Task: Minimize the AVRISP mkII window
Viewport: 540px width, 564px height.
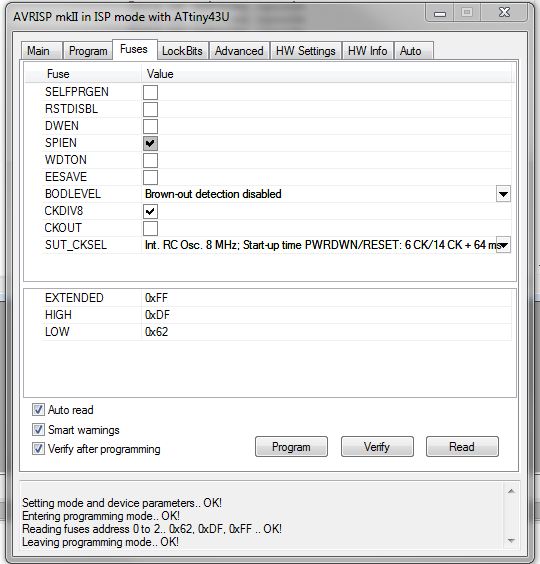Action: pos(440,13)
